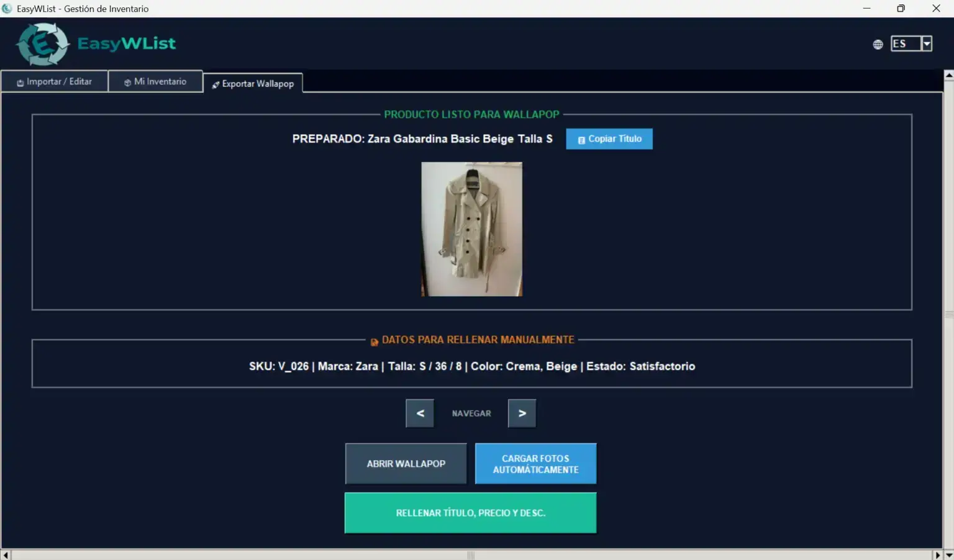The width and height of the screenshot is (954, 560).
Task: Open the ES language dropdown
Action: tap(927, 43)
